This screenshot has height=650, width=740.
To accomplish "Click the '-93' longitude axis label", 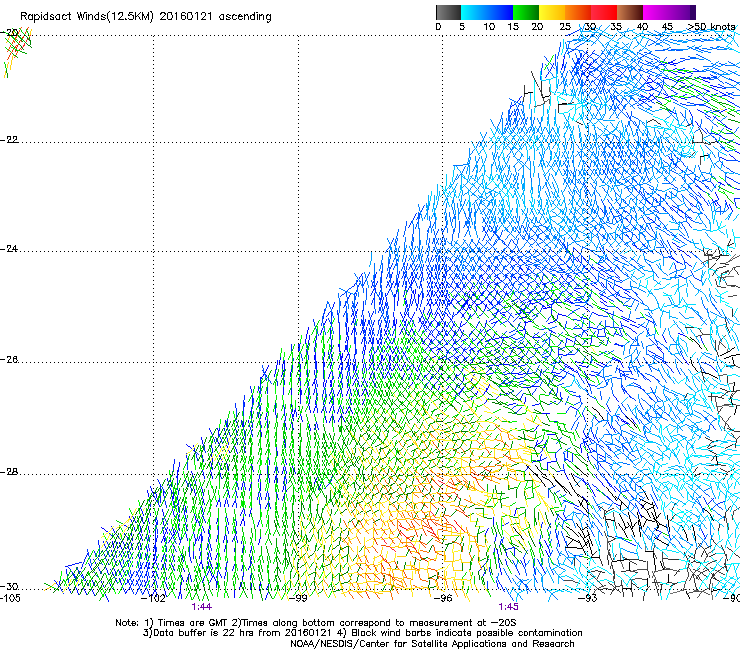I will point(588,598).
